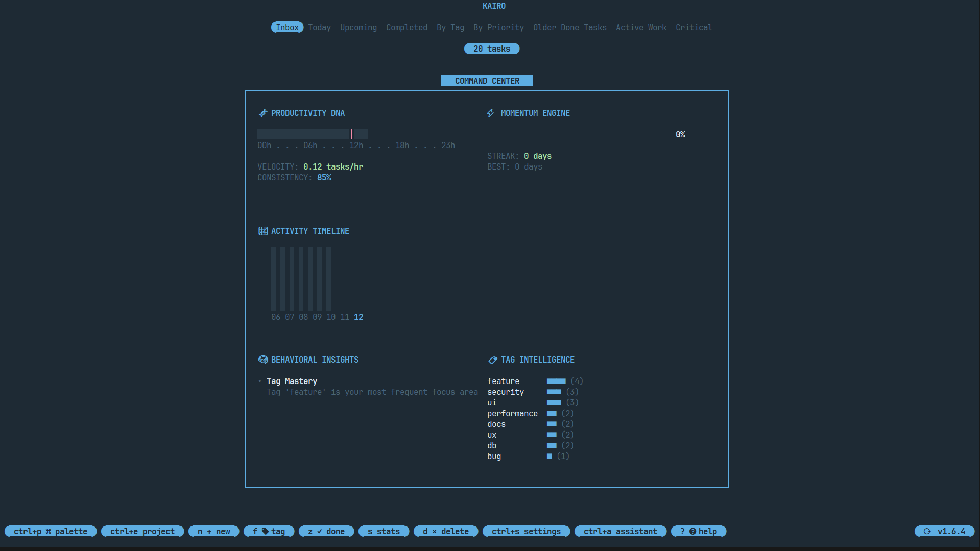980x551 pixels.
Task: Click the ux tag row
Action: pyautogui.click(x=531, y=435)
